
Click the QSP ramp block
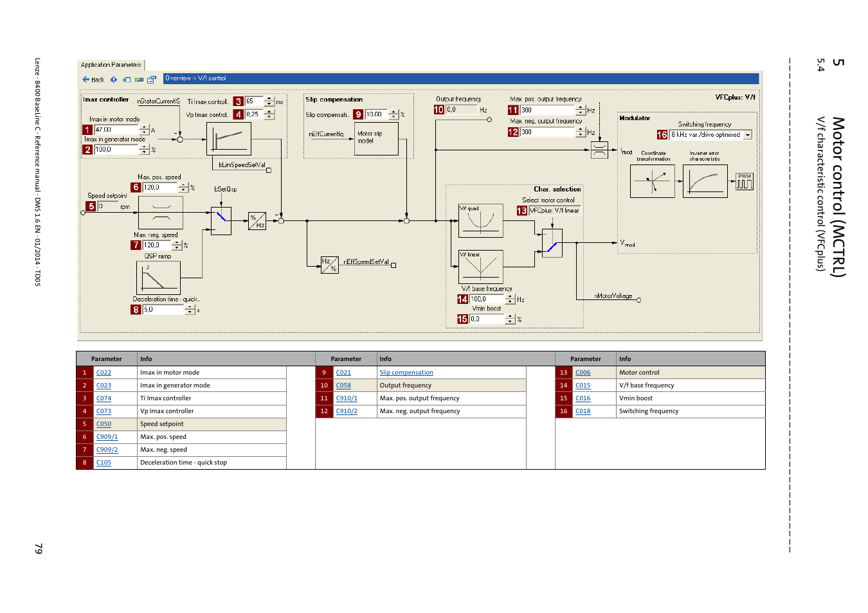(x=158, y=278)
